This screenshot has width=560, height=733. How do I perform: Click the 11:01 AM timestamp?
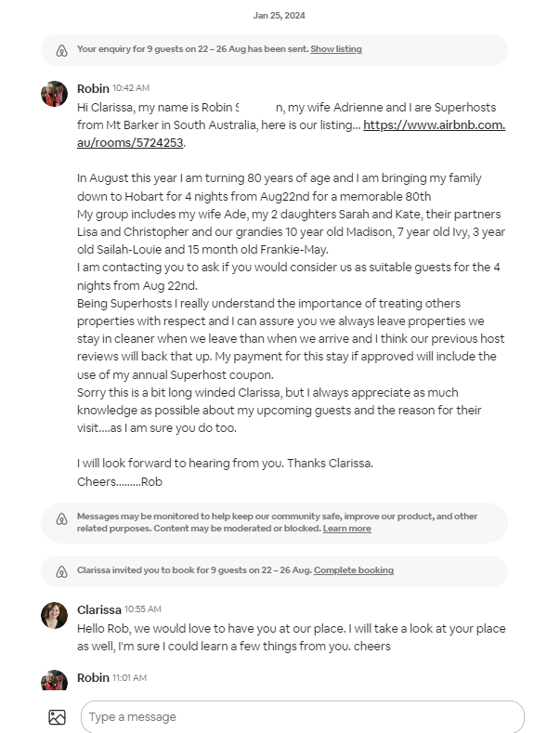point(129,678)
